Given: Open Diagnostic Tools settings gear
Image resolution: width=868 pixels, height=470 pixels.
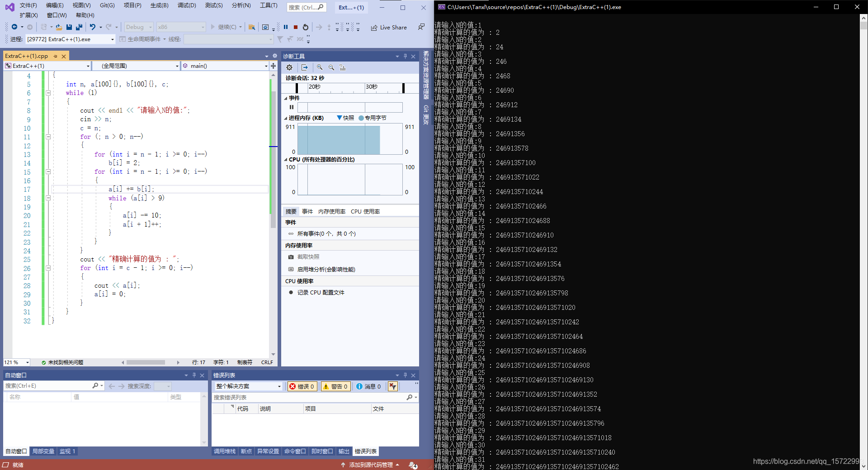Looking at the screenshot, I should coord(289,67).
